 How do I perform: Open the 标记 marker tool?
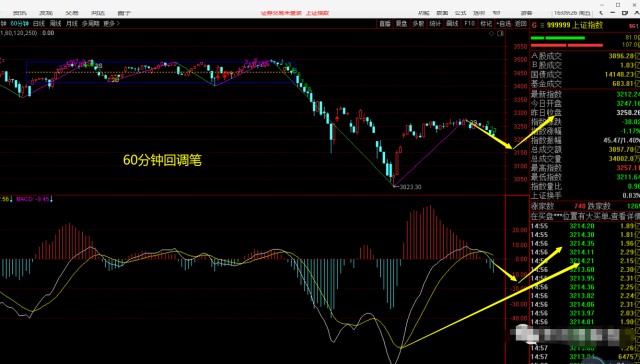click(x=486, y=24)
